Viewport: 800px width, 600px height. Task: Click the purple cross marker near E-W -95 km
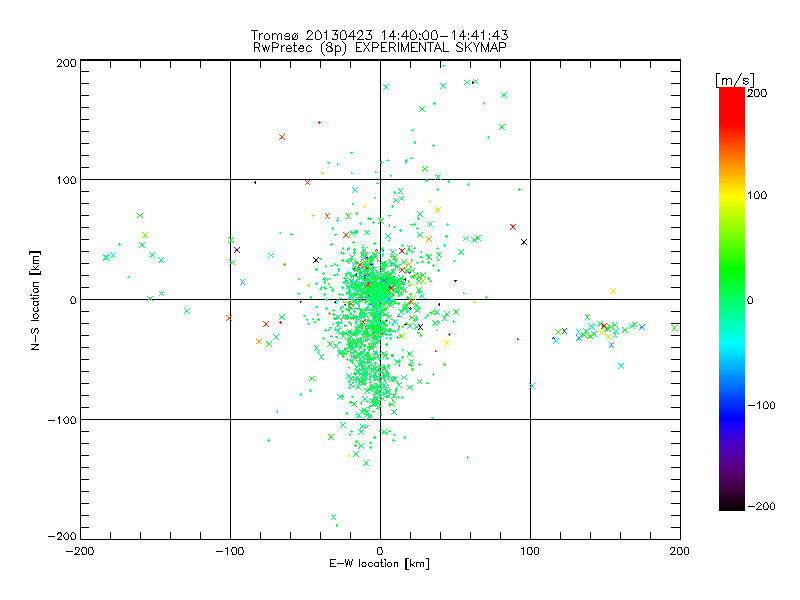(237, 250)
